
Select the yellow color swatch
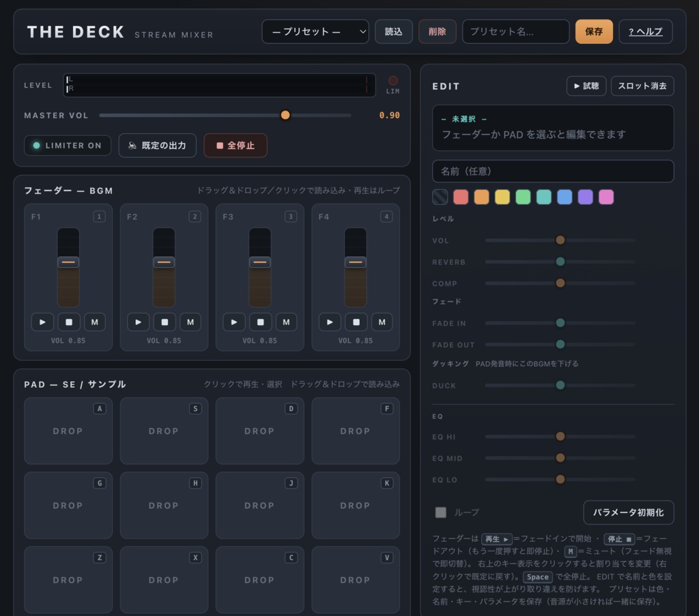coord(502,197)
